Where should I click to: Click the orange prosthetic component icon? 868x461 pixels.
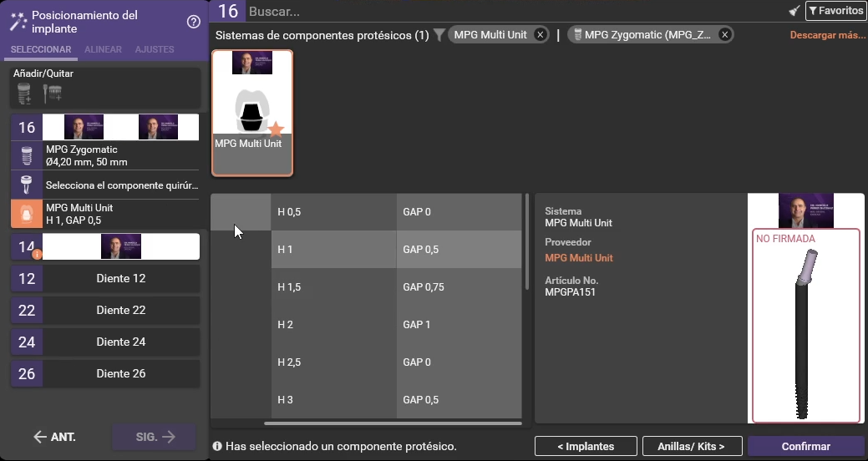(x=25, y=214)
